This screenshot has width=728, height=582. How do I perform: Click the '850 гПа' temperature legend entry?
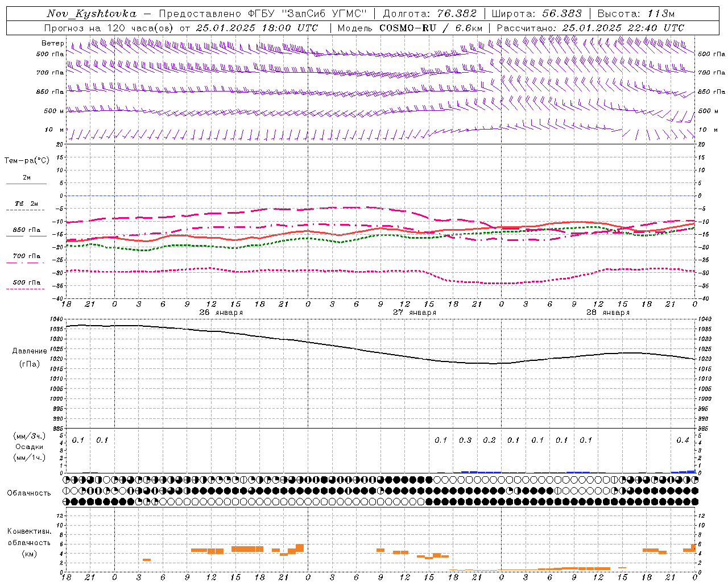coord(27,230)
